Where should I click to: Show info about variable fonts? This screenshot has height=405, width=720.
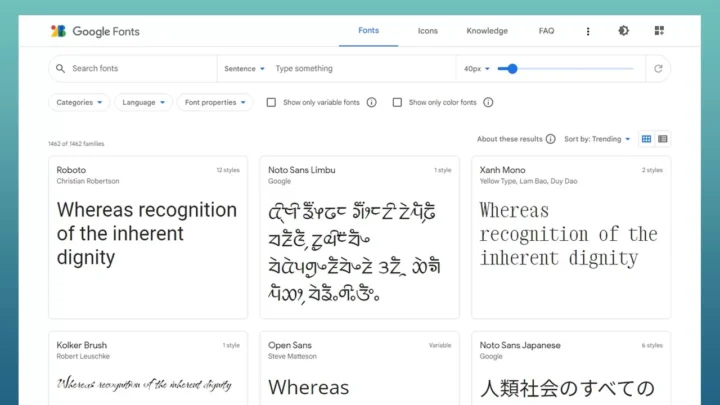point(371,102)
